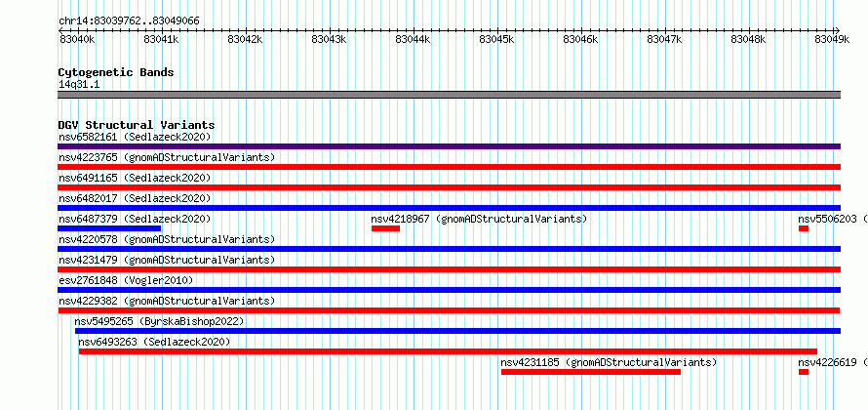
Task: Click the gray 14q31.1 cytogenetic band bar
Action: pos(449,95)
